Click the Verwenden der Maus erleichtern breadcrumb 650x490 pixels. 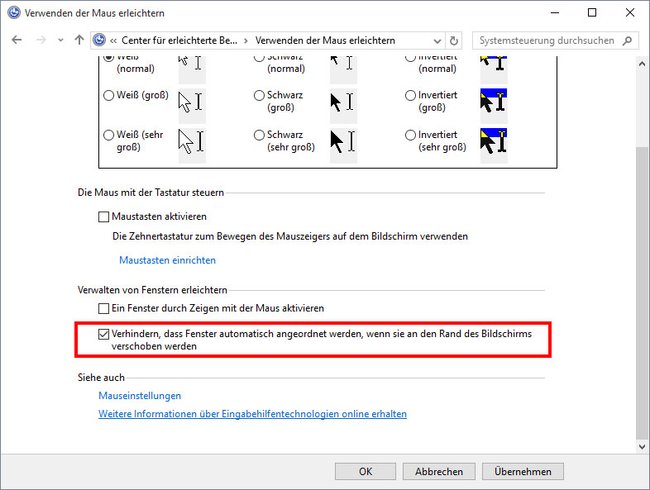[x=325, y=41]
